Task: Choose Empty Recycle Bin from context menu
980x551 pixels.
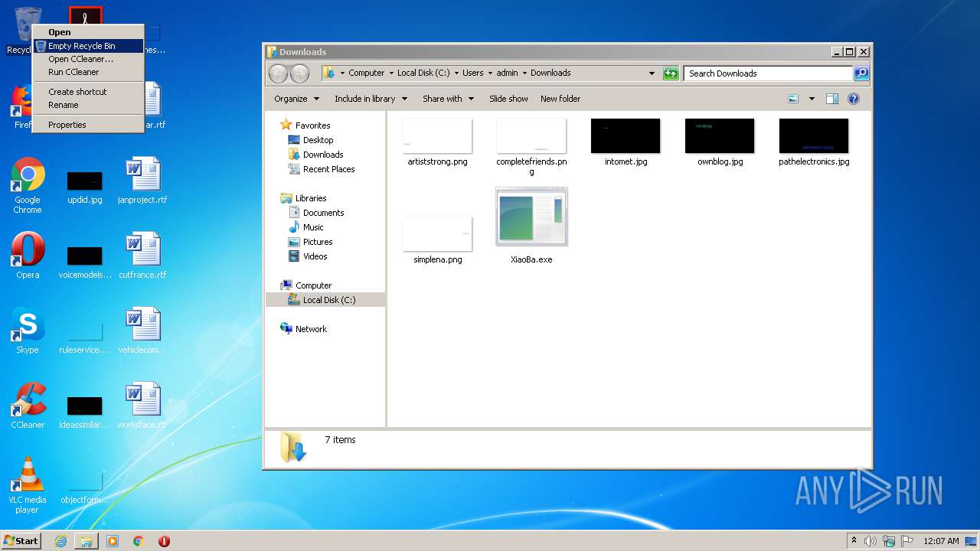Action: tap(87, 46)
